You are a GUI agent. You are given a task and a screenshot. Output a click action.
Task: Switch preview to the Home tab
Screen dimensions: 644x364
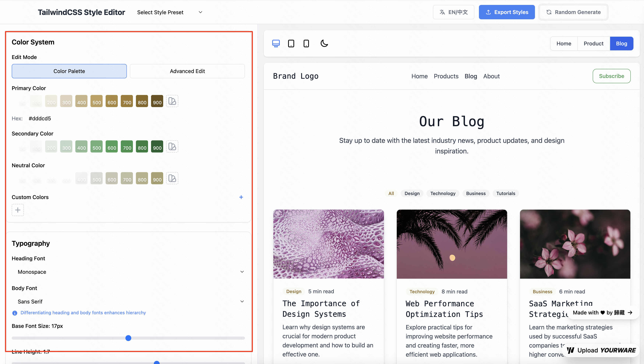[x=564, y=44]
